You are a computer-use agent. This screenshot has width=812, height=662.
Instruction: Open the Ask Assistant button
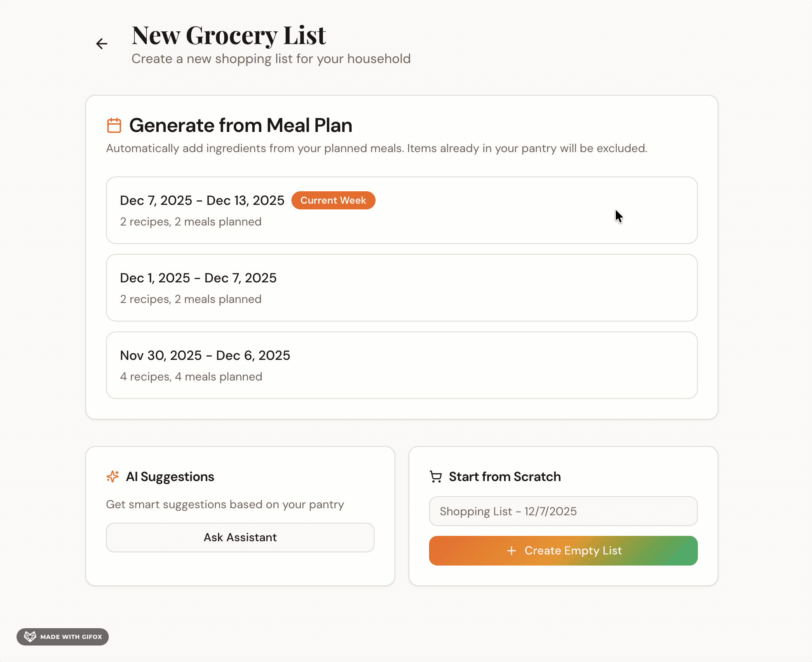coord(240,538)
